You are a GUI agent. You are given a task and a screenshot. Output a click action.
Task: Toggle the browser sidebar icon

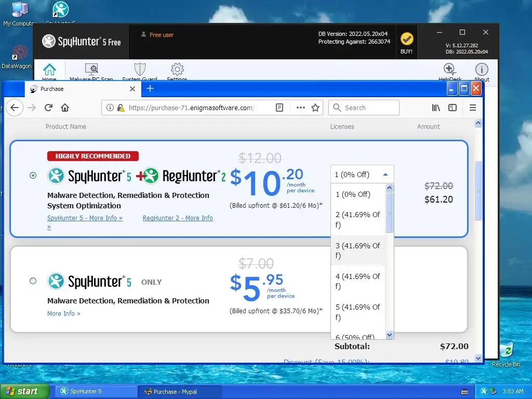[453, 108]
